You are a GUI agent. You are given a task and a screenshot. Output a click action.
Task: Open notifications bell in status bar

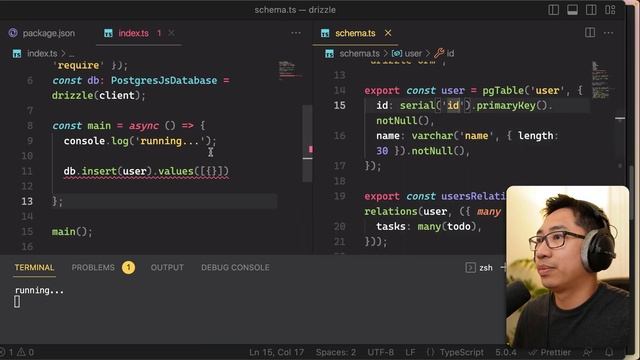click(609, 352)
